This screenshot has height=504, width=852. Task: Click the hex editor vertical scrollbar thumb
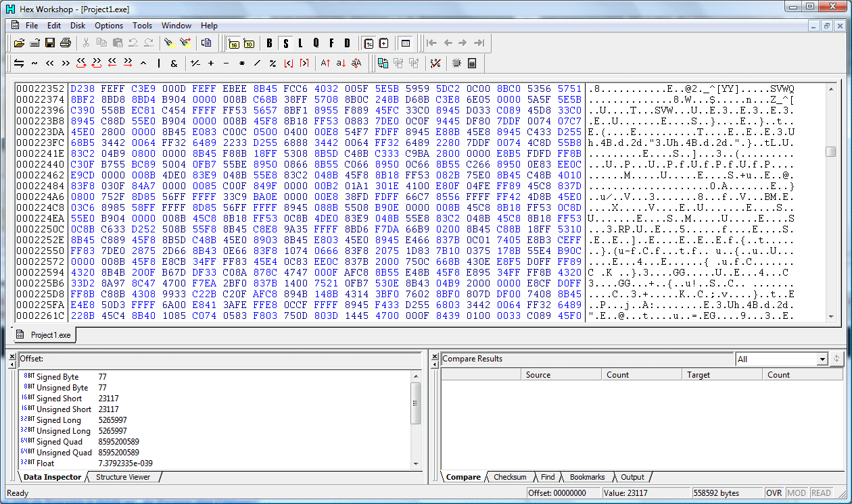click(831, 151)
